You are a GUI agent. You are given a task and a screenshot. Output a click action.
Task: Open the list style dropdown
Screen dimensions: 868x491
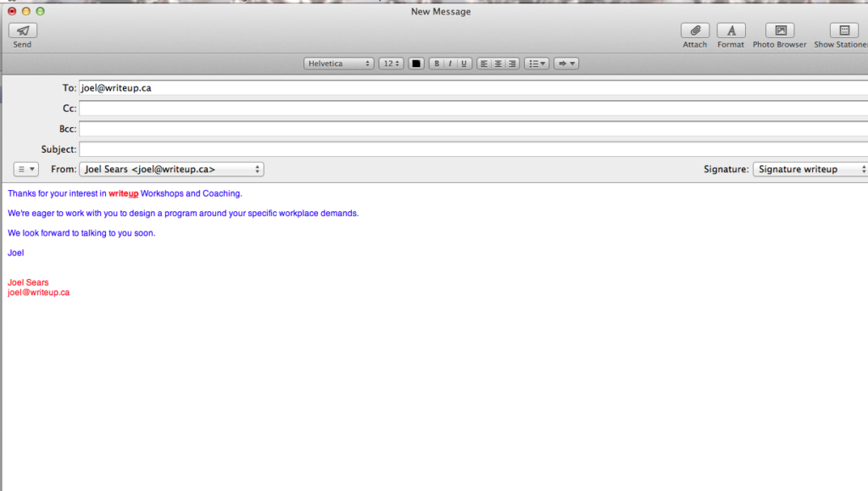click(x=537, y=64)
